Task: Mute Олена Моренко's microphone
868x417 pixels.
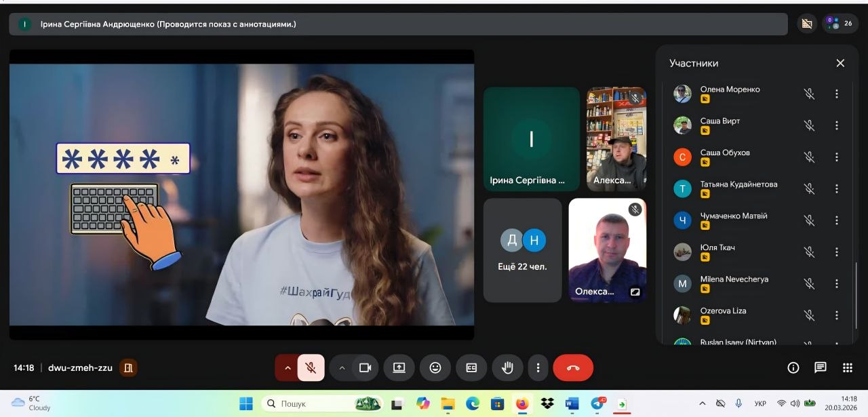Action: pyautogui.click(x=809, y=94)
